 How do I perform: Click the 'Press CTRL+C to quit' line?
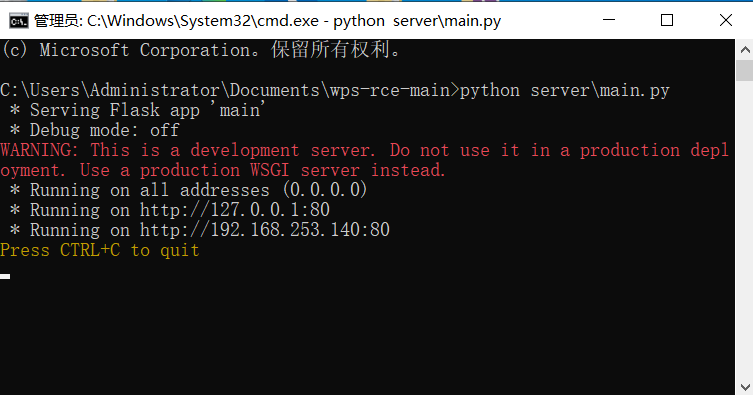tap(100, 250)
